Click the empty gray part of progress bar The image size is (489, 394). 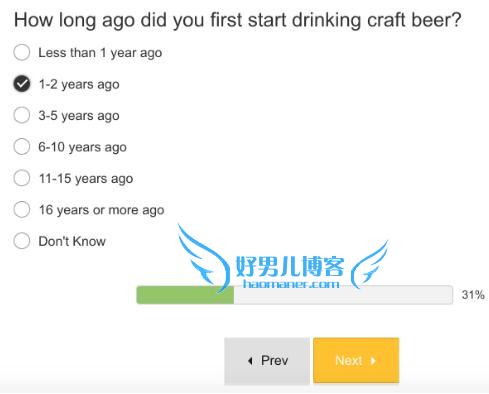coord(343,295)
